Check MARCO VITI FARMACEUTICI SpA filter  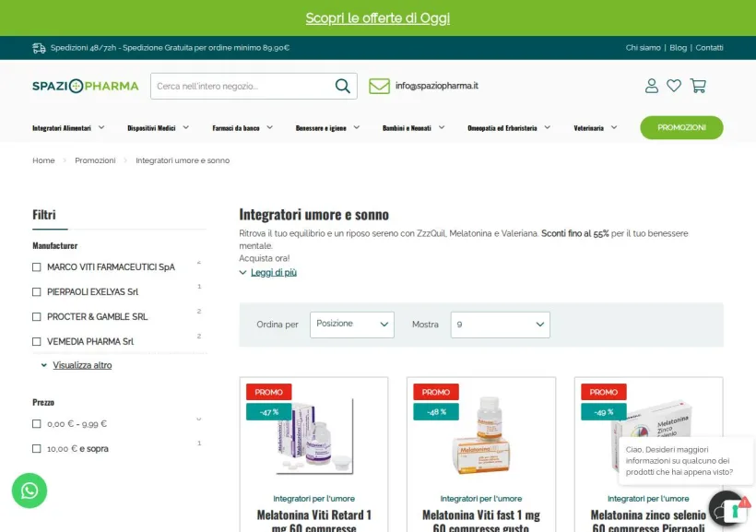click(37, 267)
